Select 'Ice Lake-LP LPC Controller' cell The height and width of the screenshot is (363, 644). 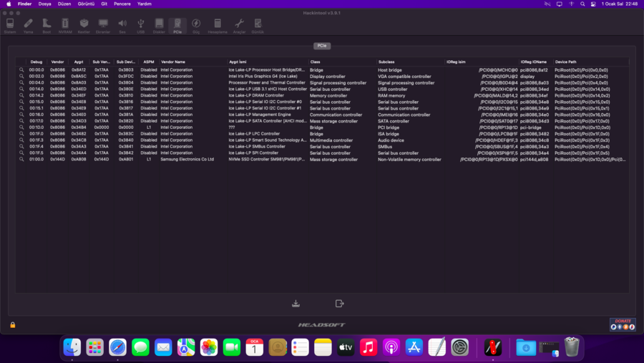click(254, 134)
